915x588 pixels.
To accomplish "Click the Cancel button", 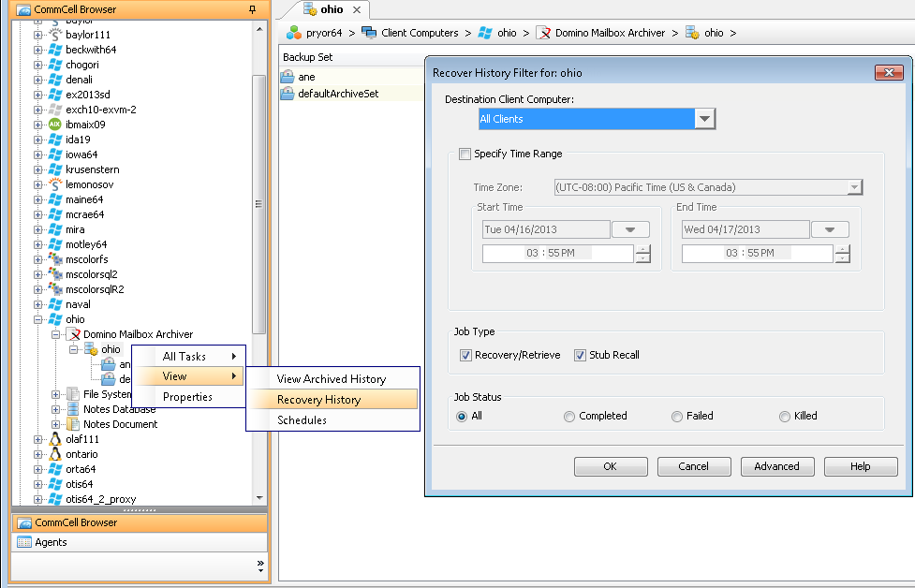I will pyautogui.click(x=694, y=466).
